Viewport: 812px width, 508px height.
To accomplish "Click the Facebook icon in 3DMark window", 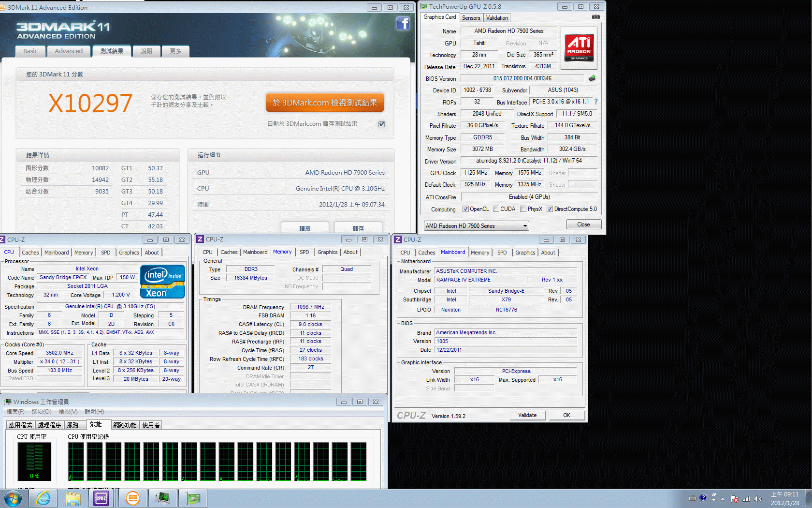I will [403, 23].
